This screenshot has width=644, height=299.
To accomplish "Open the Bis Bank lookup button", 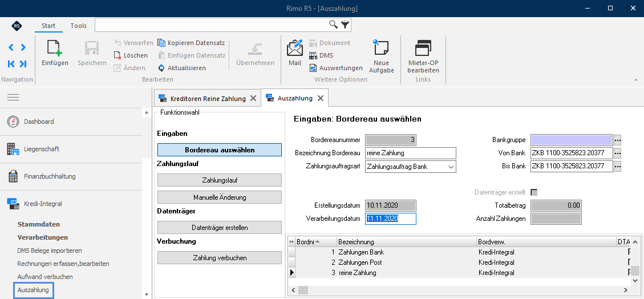I will tap(617, 167).
